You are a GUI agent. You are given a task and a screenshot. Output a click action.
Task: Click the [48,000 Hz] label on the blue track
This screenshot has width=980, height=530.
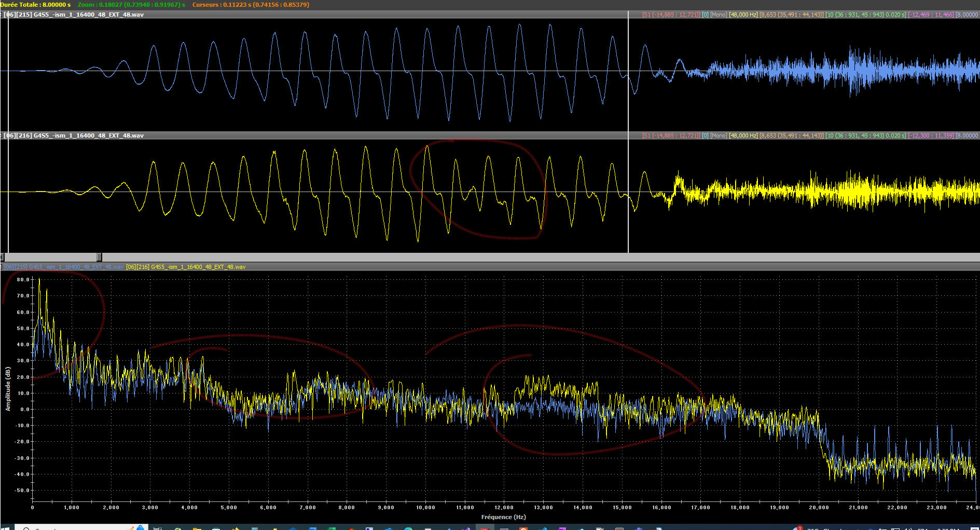click(743, 15)
